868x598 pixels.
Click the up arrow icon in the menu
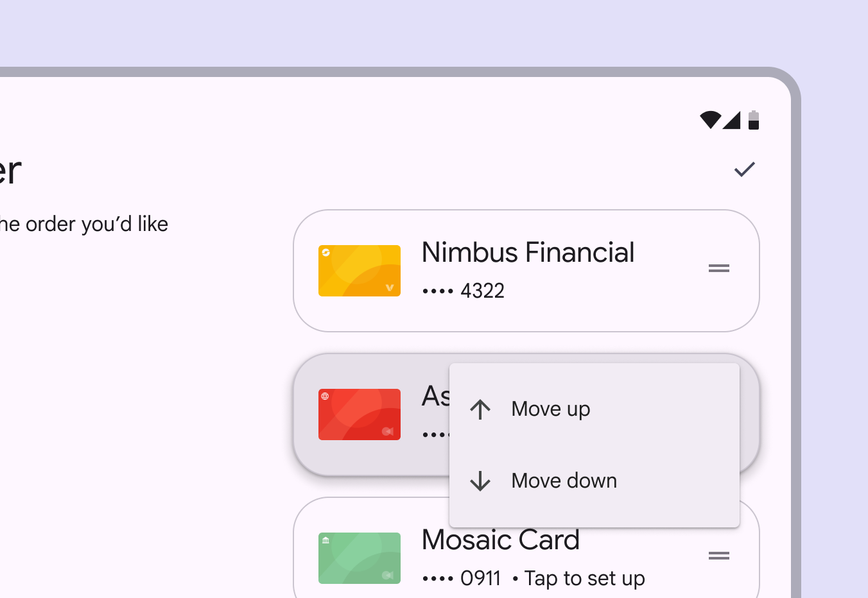pyautogui.click(x=480, y=409)
